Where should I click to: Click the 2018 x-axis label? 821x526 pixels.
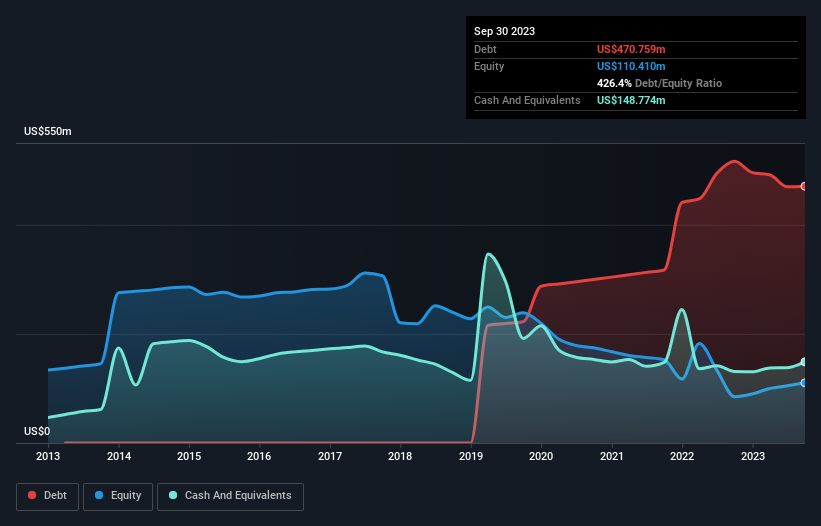[400, 456]
